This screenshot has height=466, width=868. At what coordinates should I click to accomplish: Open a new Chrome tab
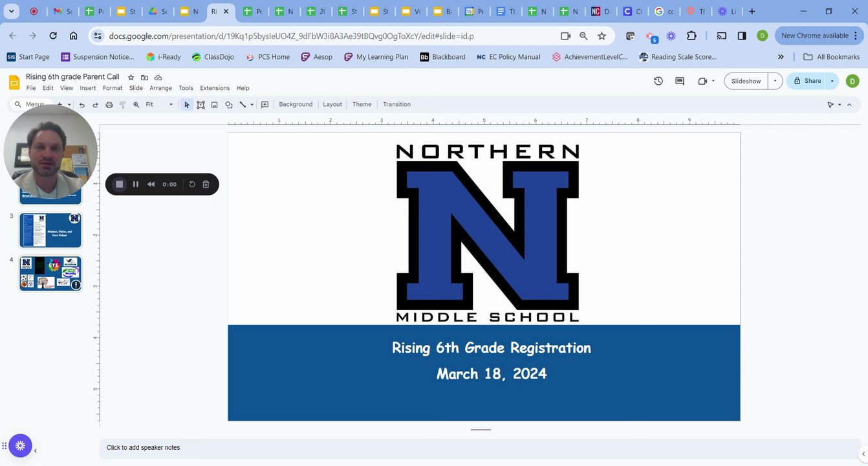(x=752, y=12)
